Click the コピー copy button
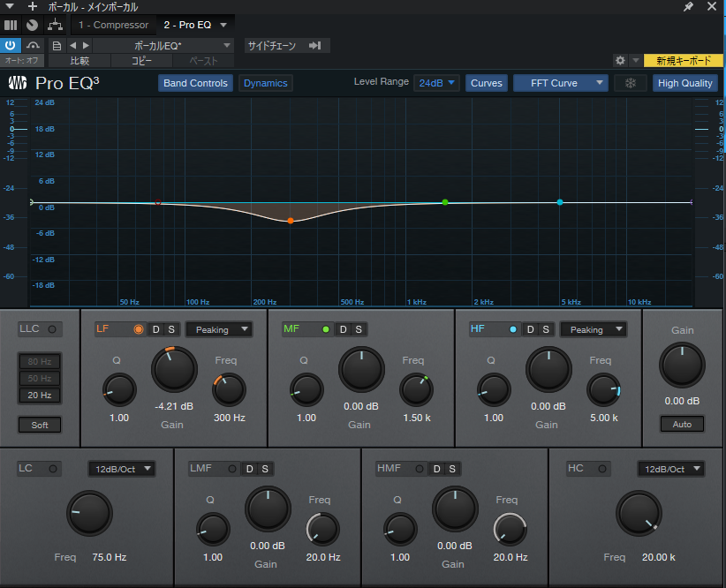This screenshot has height=588, width=726. (x=141, y=61)
